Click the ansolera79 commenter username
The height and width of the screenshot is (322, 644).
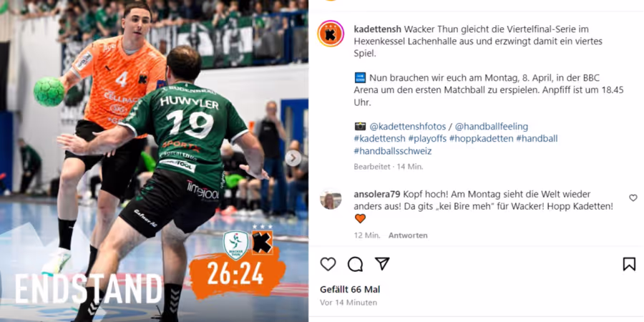pos(377,194)
